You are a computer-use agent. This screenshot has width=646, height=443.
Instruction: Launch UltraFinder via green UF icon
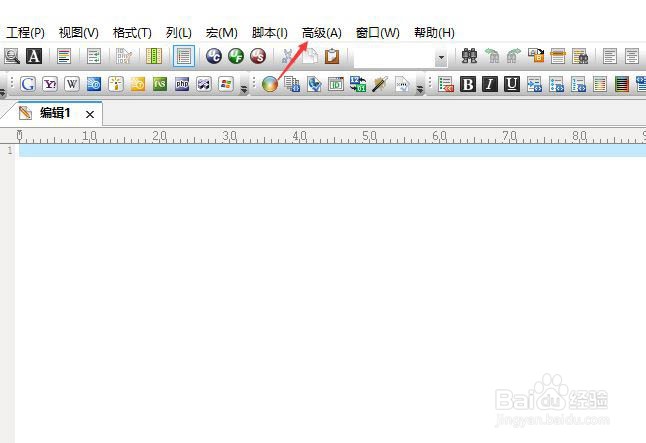click(236, 56)
